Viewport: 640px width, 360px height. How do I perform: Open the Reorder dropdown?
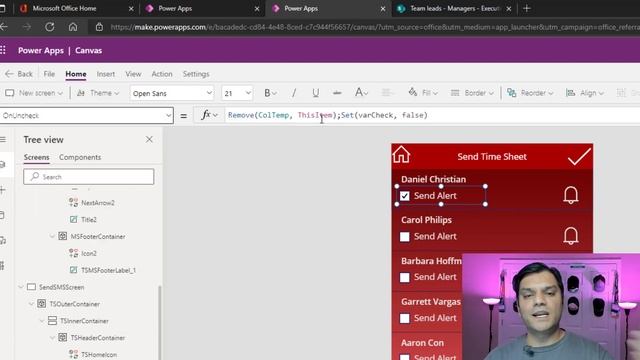(x=530, y=93)
